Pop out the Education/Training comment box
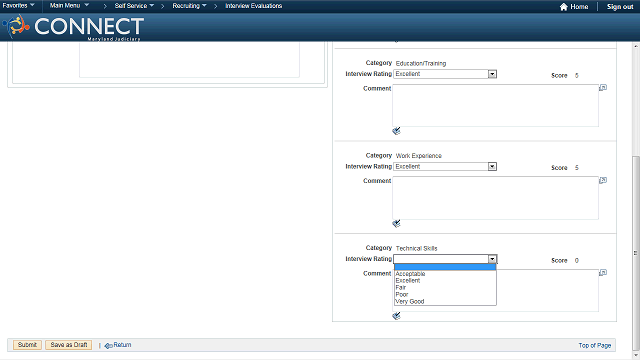The image size is (640, 360). (x=603, y=88)
